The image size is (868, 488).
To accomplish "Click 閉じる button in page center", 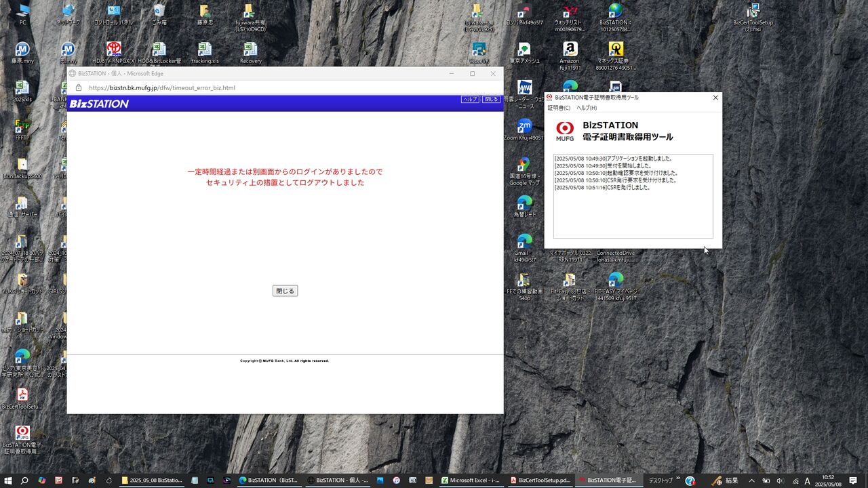I will coord(285,291).
